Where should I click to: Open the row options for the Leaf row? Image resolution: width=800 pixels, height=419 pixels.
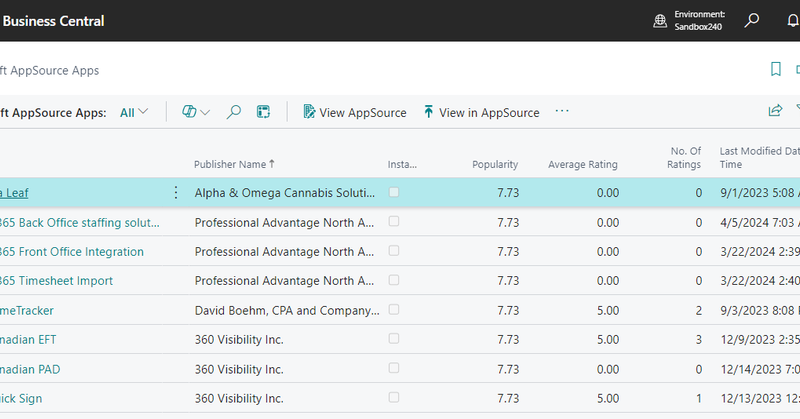click(x=176, y=192)
